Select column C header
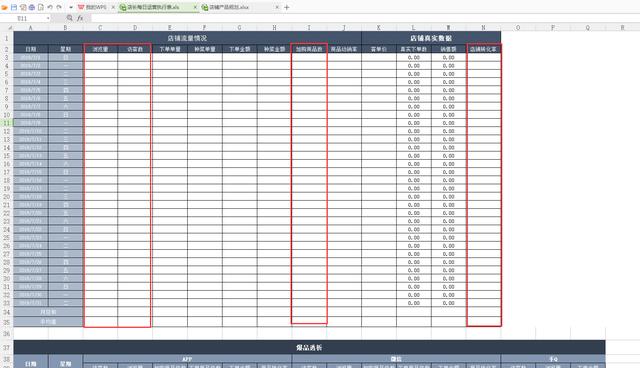The width and height of the screenshot is (640, 368). tap(100, 28)
